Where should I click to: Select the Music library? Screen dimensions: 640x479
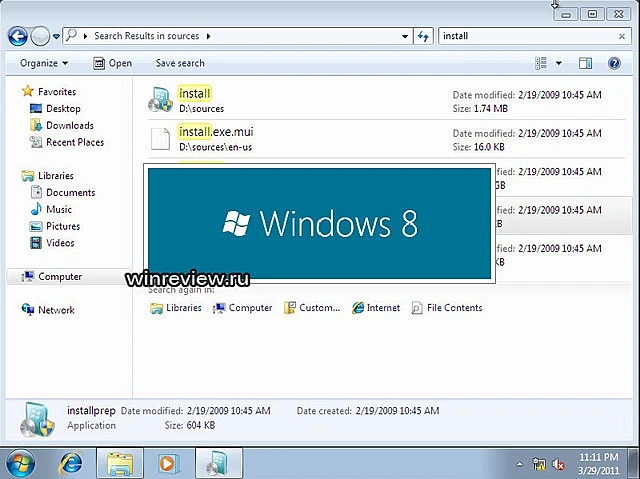[59, 209]
